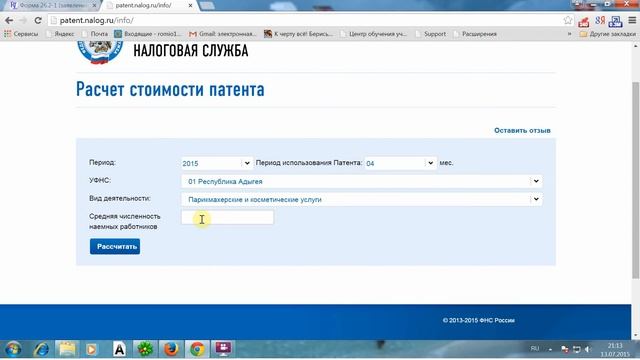640x360 pixels.
Task: Click the RU language indicator
Action: (x=535, y=349)
